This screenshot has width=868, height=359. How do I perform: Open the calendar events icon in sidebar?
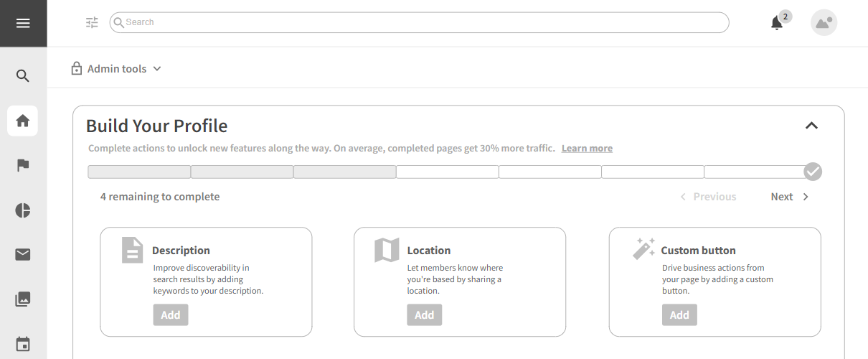(23, 344)
